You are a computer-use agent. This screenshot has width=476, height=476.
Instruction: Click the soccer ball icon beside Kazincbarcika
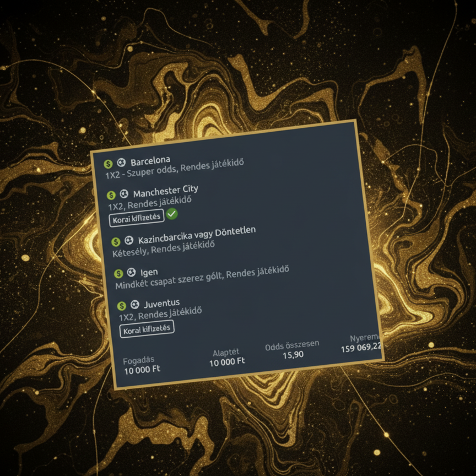129,240
